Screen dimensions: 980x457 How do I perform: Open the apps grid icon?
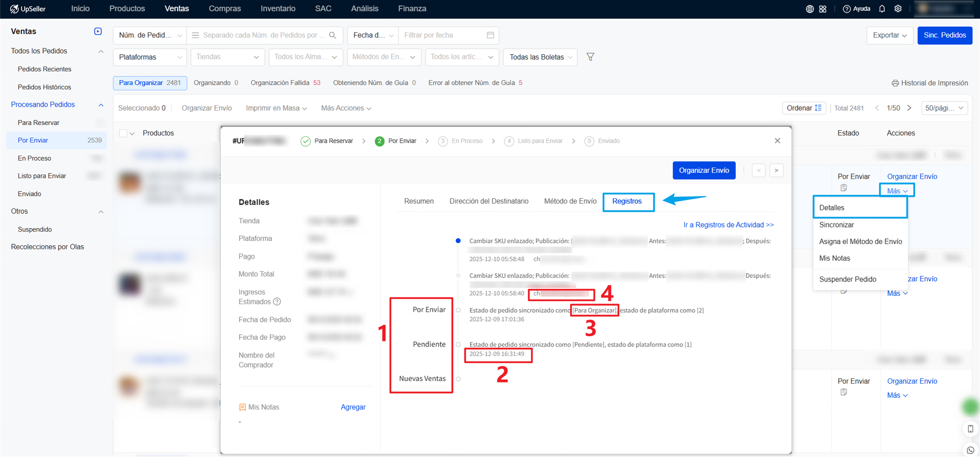pyautogui.click(x=823, y=9)
